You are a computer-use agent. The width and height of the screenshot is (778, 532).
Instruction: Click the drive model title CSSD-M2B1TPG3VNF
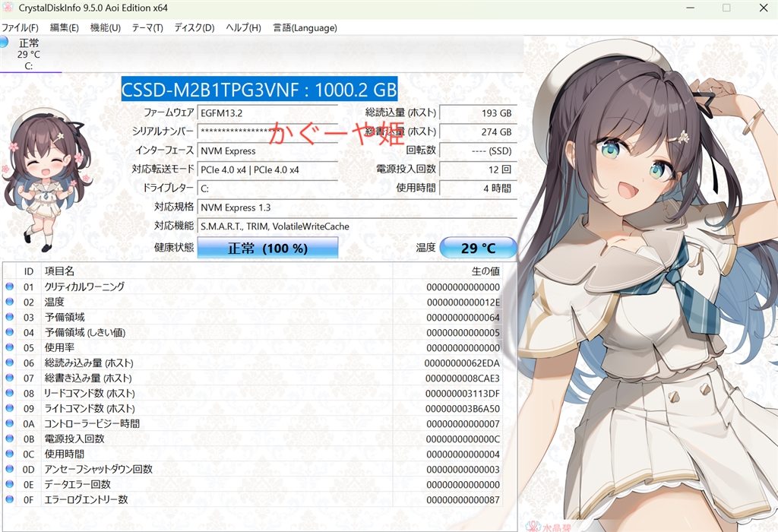259,90
